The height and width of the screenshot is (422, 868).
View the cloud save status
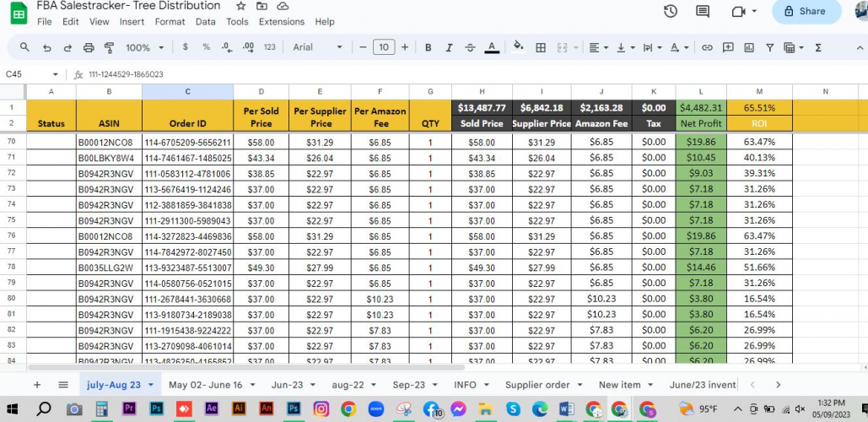tap(283, 6)
